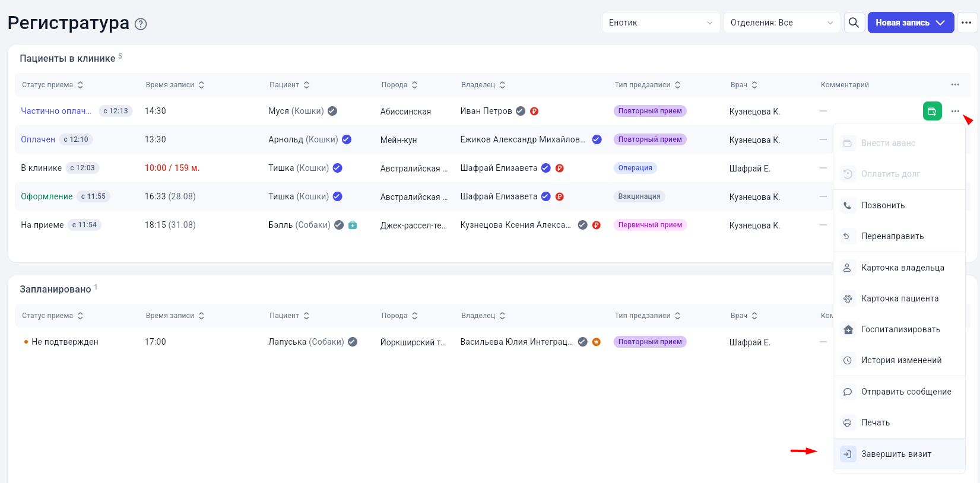
Task: Choose Отправить сообщение in the menu
Action: [899, 392]
